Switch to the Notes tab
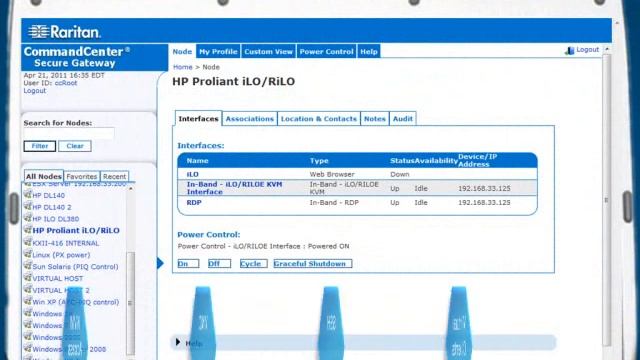 coord(375,119)
